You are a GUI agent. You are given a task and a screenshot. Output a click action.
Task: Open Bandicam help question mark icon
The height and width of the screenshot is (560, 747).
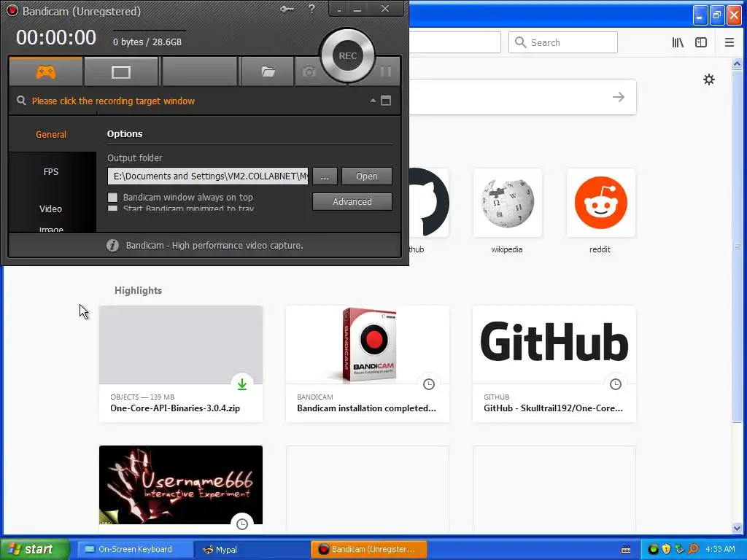(x=311, y=9)
